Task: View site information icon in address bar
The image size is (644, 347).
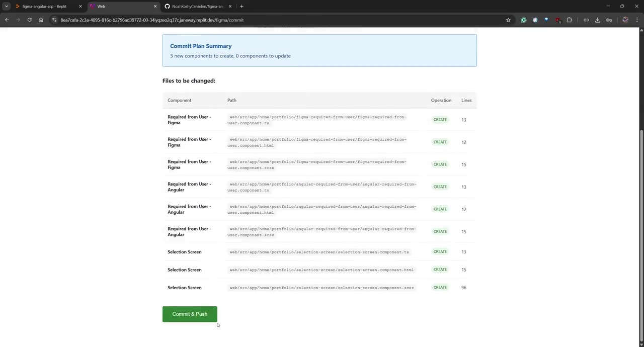Action: [54, 20]
